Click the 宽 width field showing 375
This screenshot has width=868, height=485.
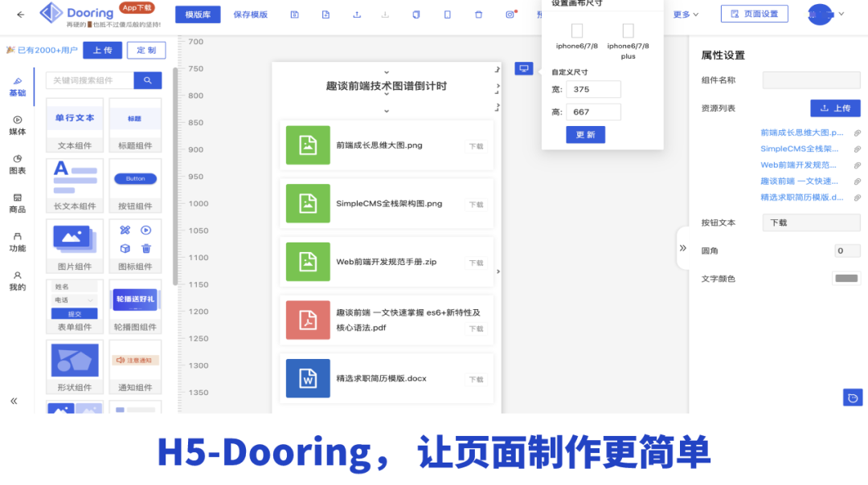[593, 89]
